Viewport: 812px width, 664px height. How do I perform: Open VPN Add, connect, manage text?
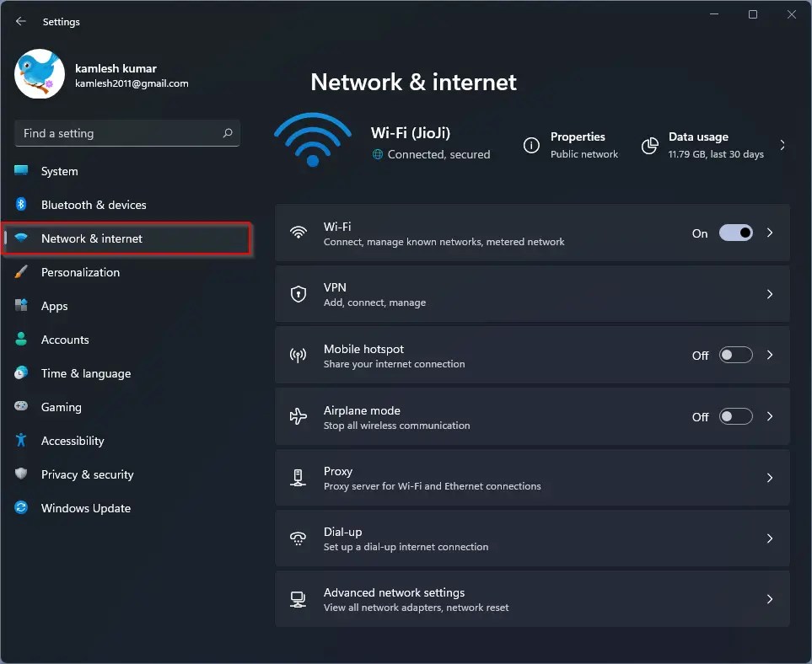374,303
